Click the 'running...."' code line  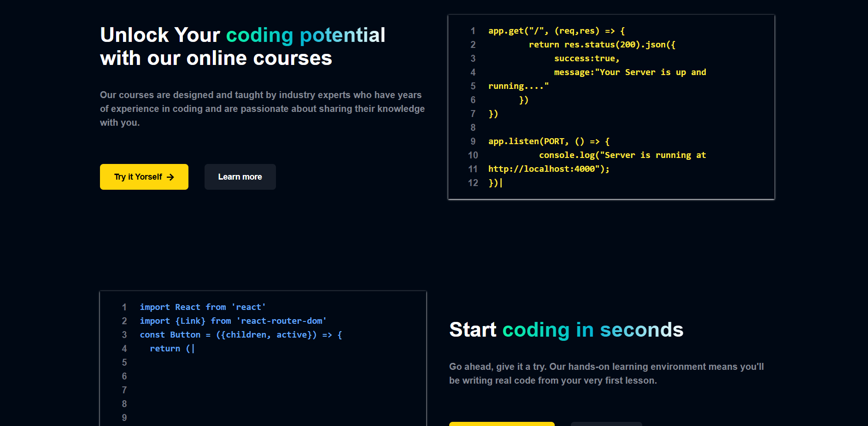519,86
